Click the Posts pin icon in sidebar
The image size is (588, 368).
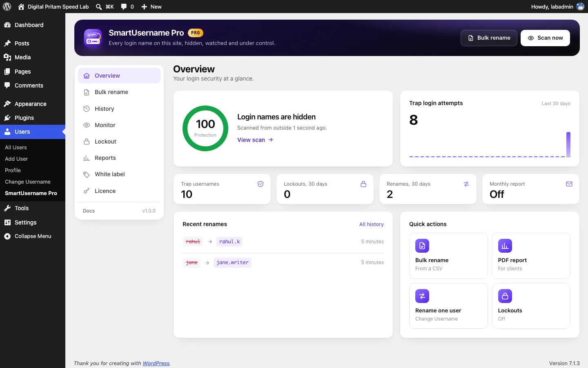[7, 43]
